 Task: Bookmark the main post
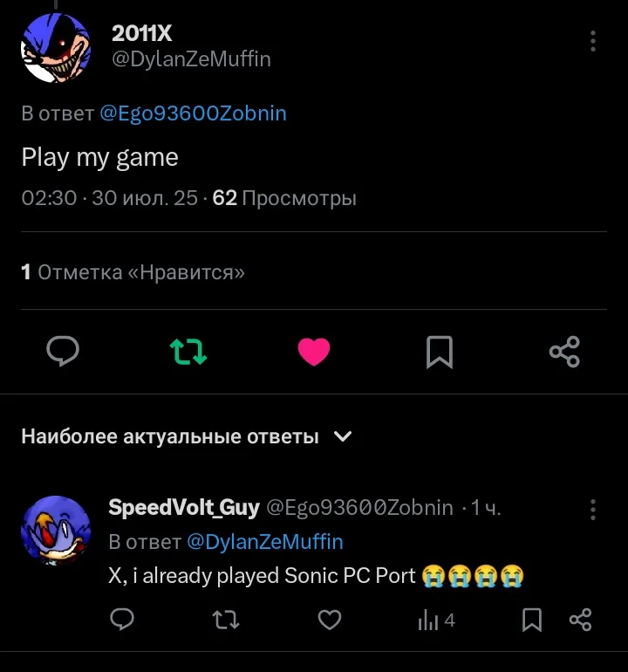click(439, 352)
